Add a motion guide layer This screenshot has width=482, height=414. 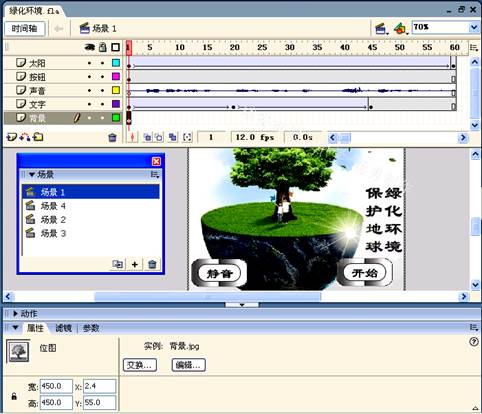coord(25,137)
